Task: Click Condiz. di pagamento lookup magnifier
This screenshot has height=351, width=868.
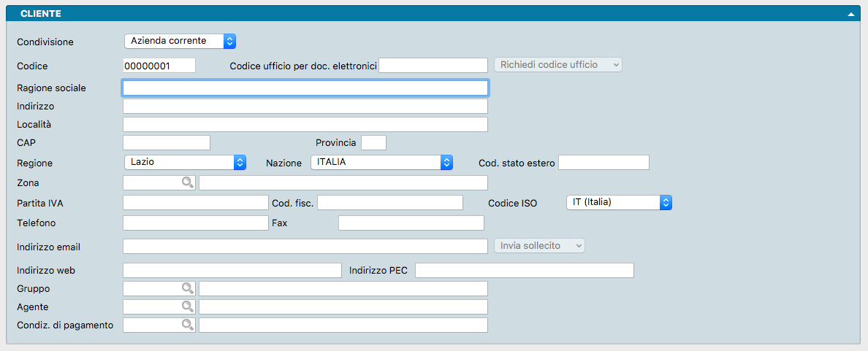Action: click(188, 325)
